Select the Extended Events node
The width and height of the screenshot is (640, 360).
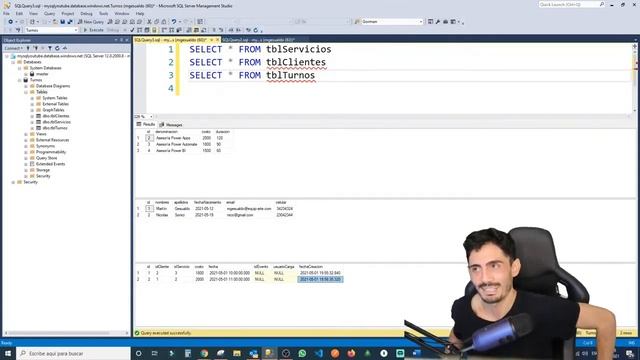51,164
